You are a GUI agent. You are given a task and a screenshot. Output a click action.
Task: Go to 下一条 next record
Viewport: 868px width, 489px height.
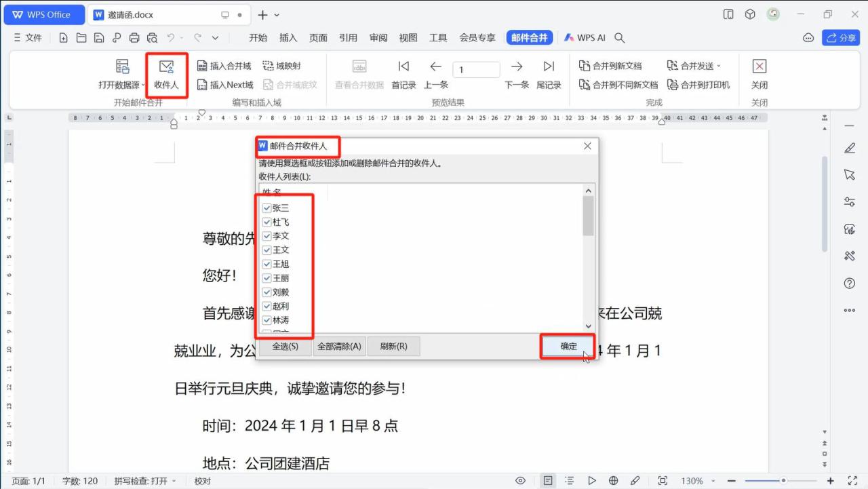tap(517, 75)
